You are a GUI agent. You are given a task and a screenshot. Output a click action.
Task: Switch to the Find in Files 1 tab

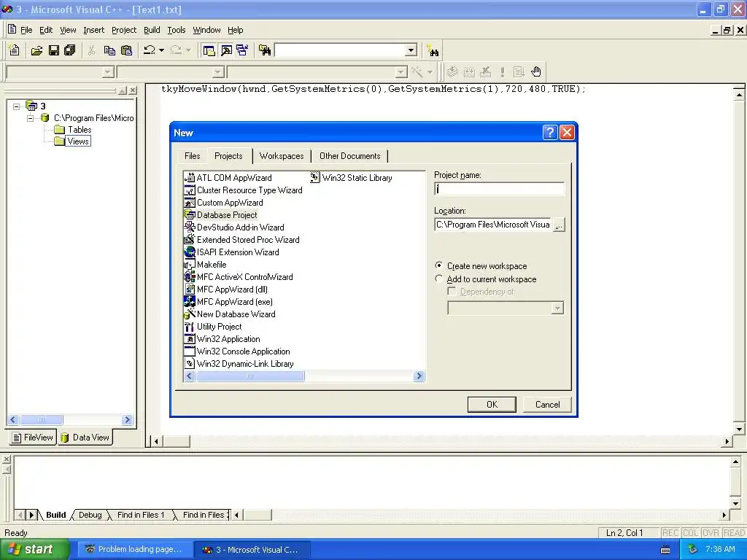[141, 515]
